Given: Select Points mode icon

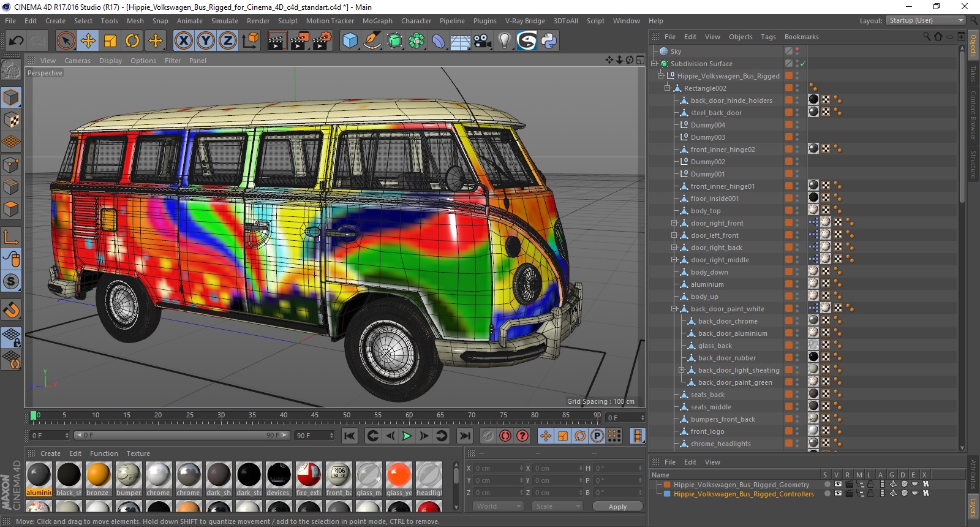Looking at the screenshot, I should (x=11, y=164).
